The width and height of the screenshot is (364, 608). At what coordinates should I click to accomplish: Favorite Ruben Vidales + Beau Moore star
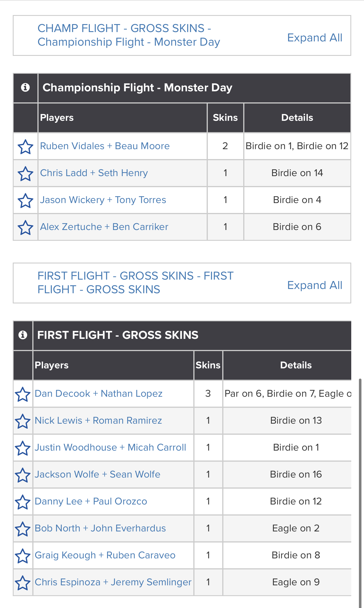26,146
